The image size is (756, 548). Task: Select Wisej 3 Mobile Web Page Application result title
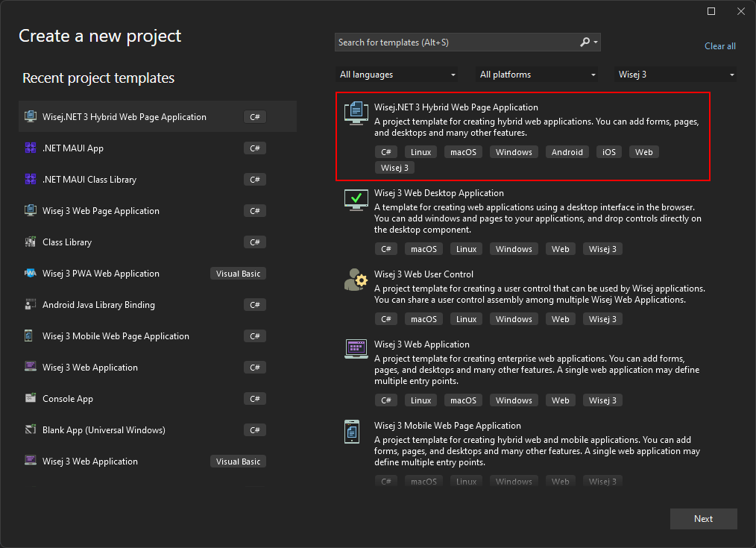coord(447,426)
